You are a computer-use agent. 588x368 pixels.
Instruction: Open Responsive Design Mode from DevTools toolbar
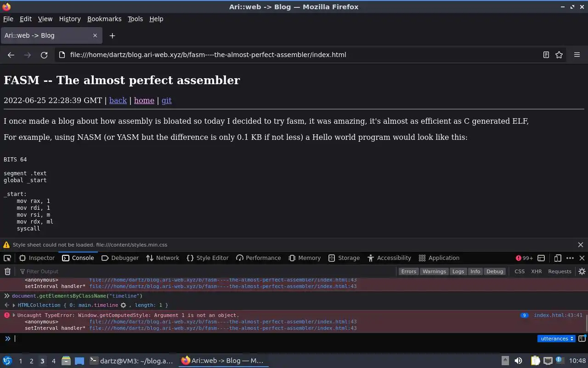click(x=558, y=258)
